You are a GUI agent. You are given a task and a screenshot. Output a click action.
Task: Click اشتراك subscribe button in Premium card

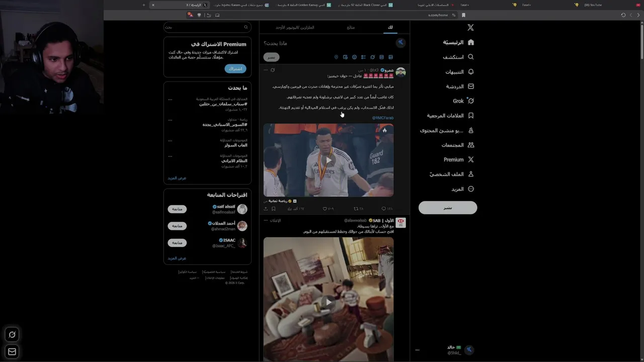point(235,68)
